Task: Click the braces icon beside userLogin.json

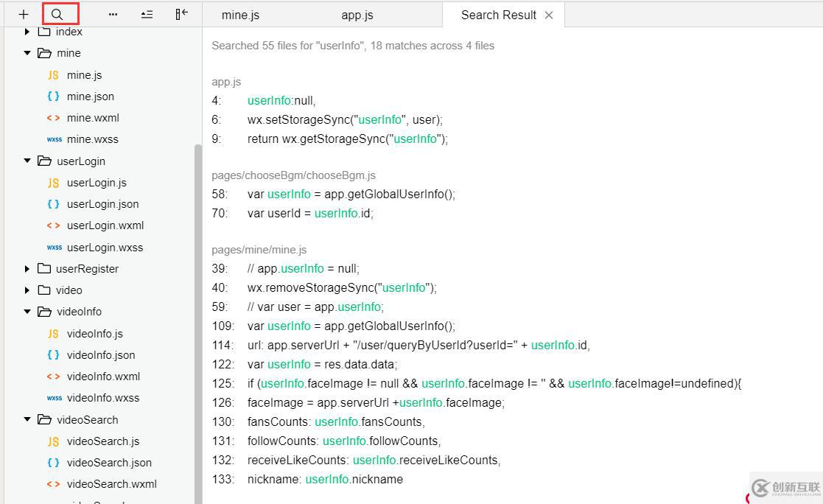Action: (x=53, y=204)
